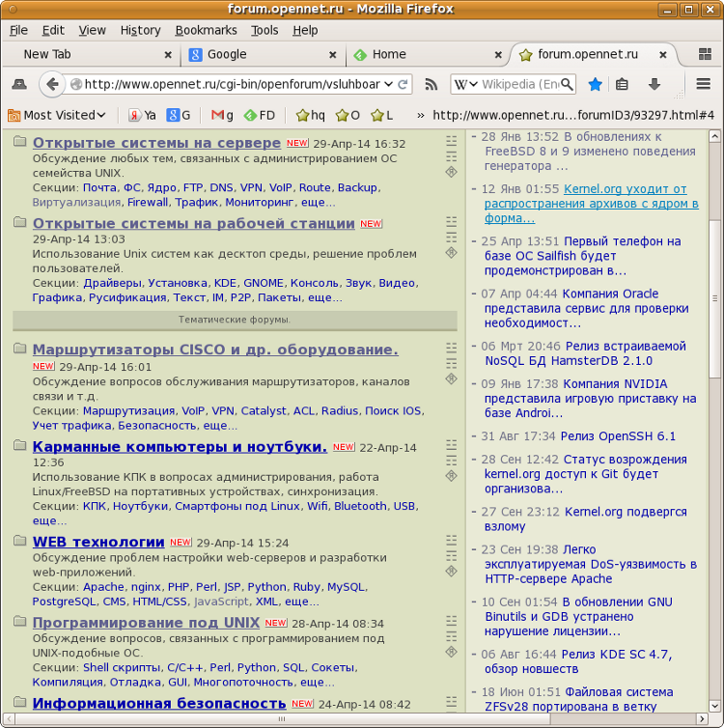Click the tab groups grid icon
Screen dimensions: 724x728
coord(704,55)
